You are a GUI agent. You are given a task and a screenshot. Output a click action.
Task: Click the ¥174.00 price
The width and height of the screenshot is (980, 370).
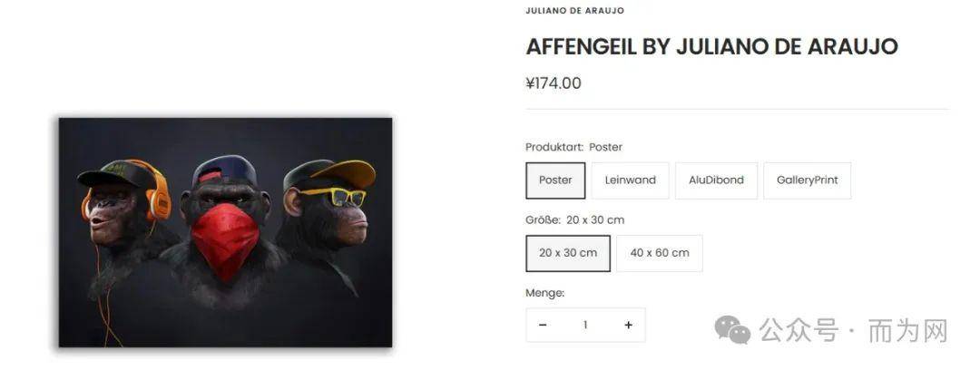tap(554, 83)
